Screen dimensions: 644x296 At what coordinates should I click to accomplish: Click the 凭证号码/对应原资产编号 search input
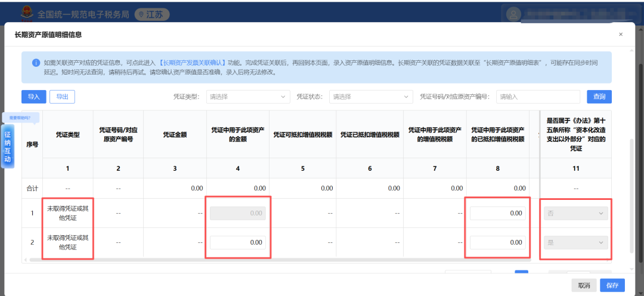tap(538, 97)
